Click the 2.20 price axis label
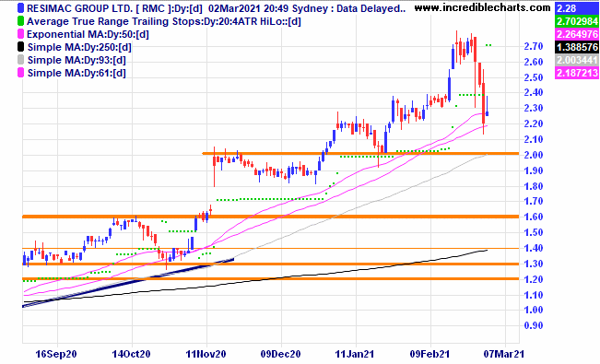Viewport: 600px width, 364px height. [534, 124]
